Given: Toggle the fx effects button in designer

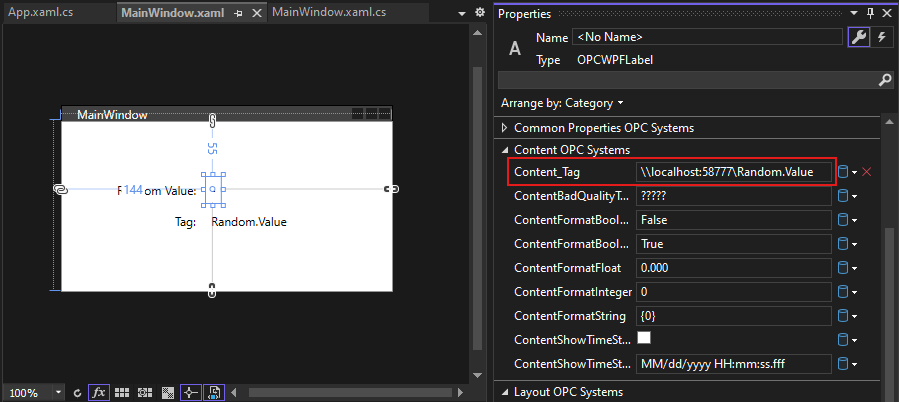Looking at the screenshot, I should (99, 393).
